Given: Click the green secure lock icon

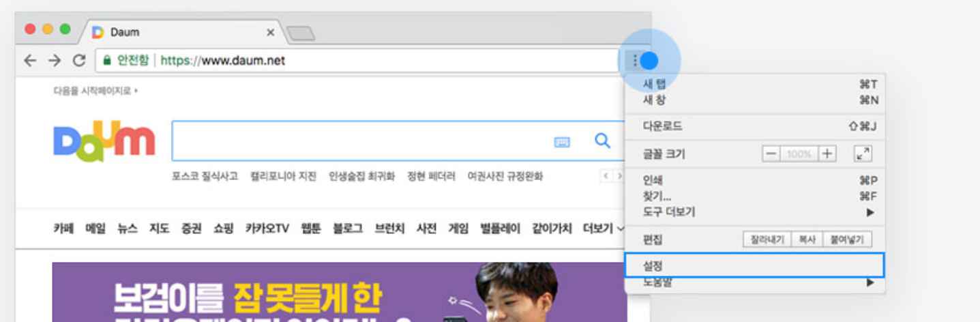Looking at the screenshot, I should (x=106, y=61).
